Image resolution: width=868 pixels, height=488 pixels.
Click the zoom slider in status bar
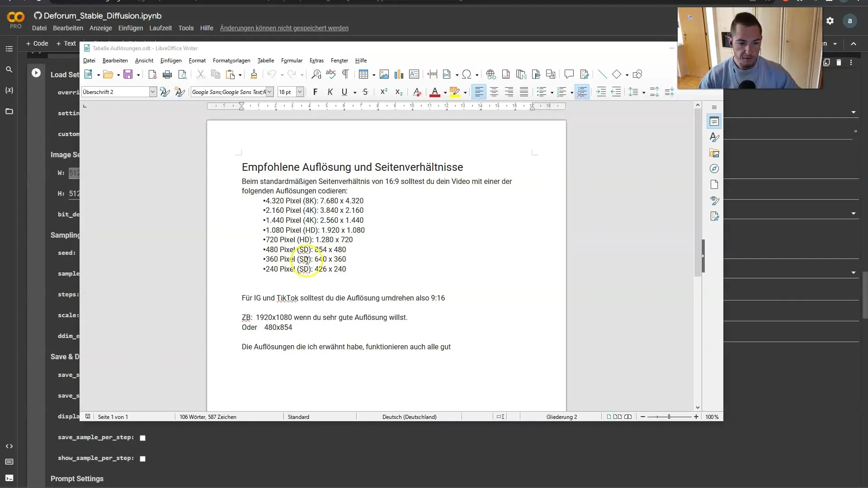(x=669, y=417)
